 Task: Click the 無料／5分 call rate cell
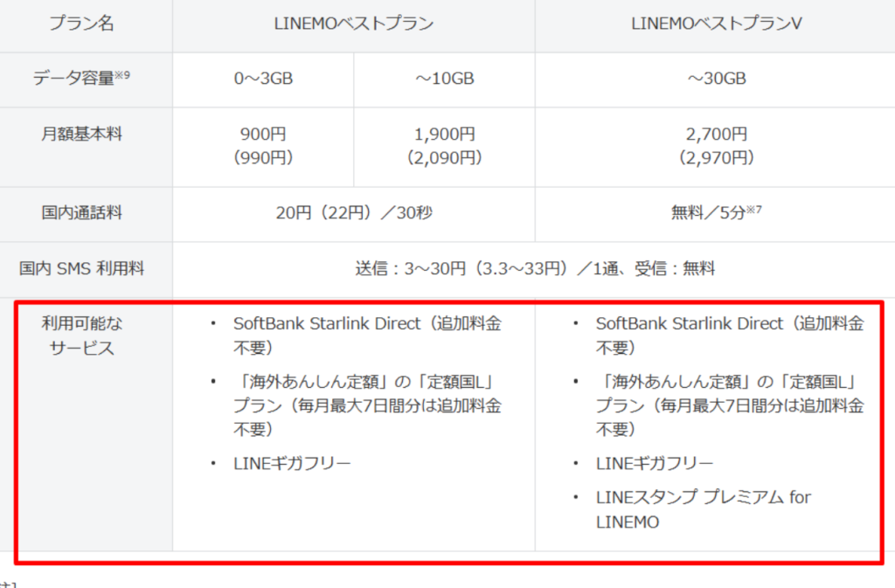point(717,212)
